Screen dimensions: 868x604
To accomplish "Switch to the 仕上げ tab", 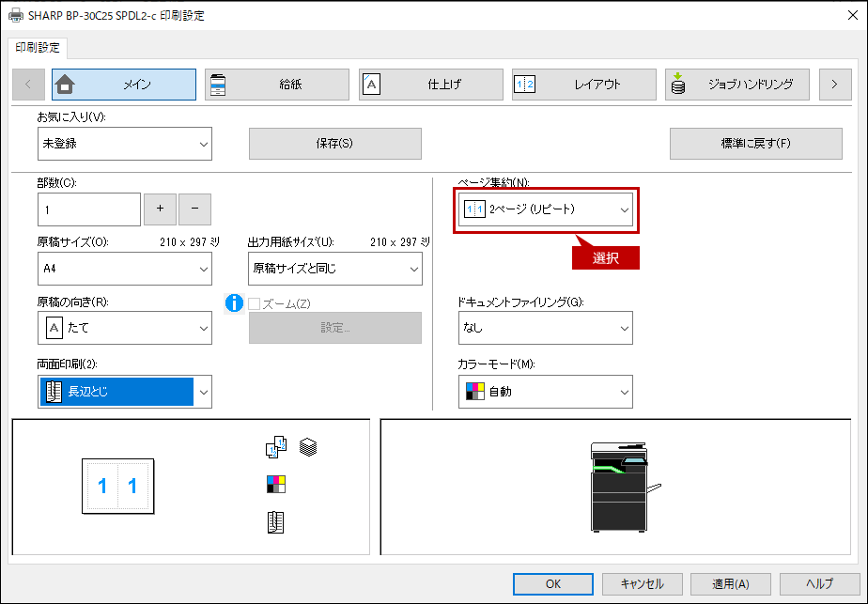I will (430, 85).
